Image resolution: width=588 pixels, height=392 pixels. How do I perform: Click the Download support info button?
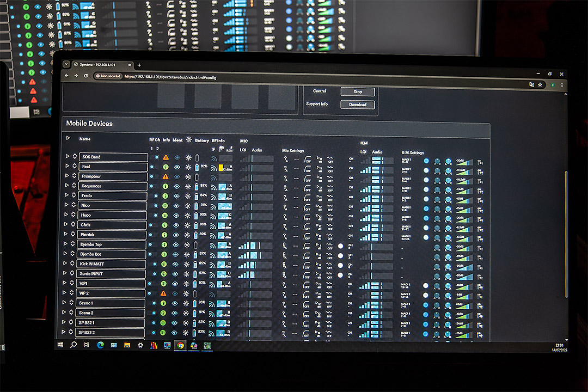[358, 105]
